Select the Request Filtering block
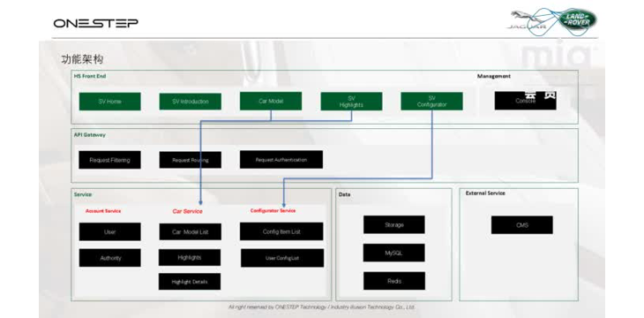 point(109,160)
